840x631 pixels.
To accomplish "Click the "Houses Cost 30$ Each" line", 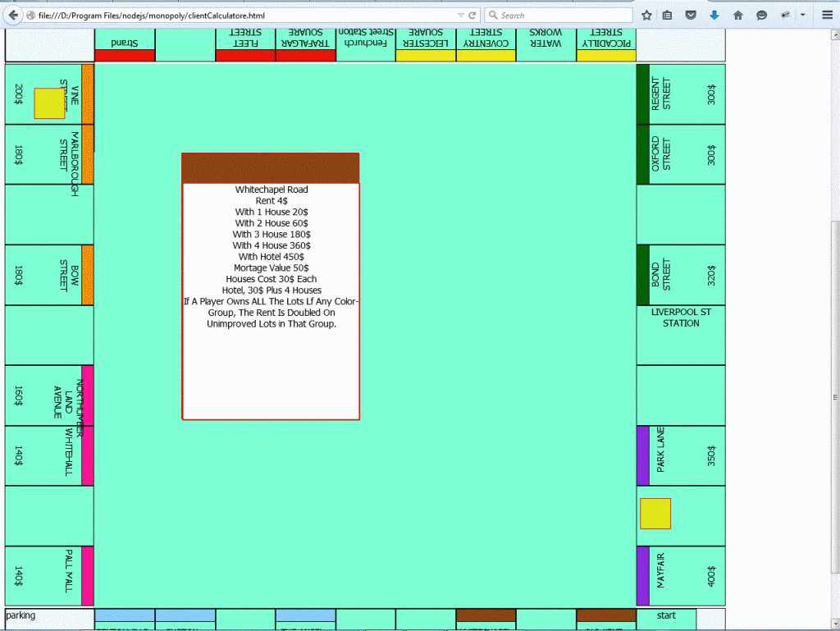I will (x=271, y=279).
